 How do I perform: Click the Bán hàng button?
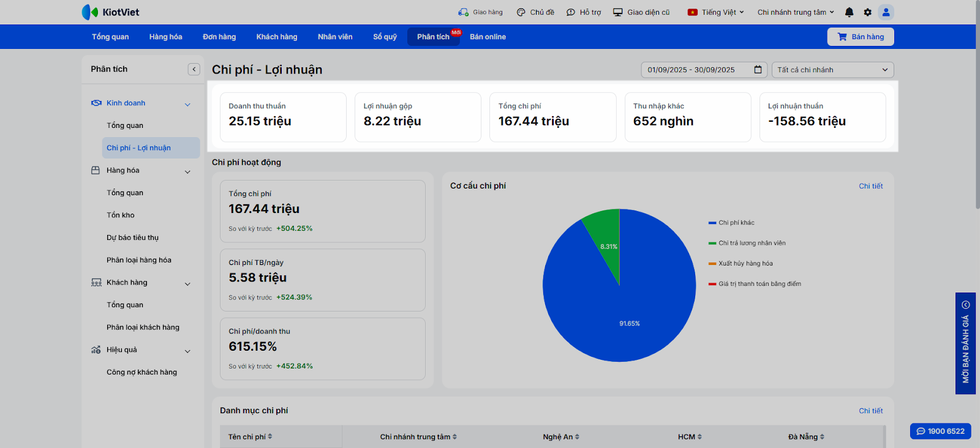coord(861,37)
